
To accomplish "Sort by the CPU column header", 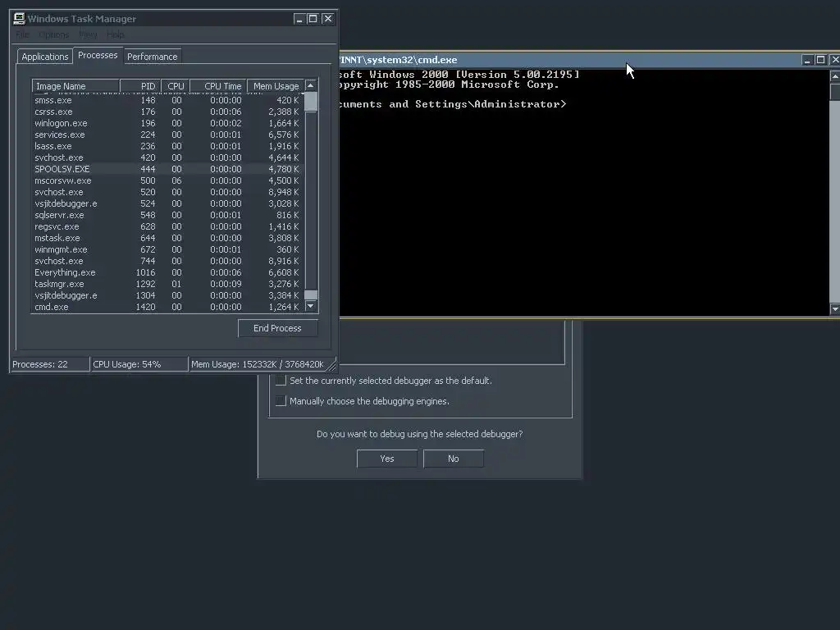I will click(176, 86).
